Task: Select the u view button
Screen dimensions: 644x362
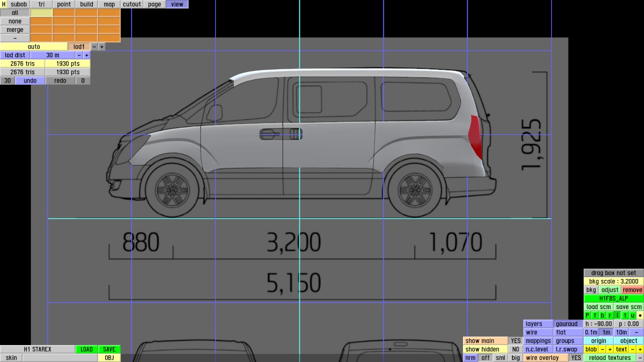Action: [633, 315]
